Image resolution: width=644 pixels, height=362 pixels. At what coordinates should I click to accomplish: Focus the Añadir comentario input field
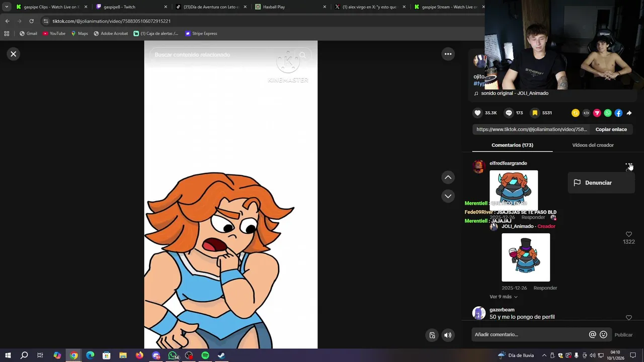[530, 334]
